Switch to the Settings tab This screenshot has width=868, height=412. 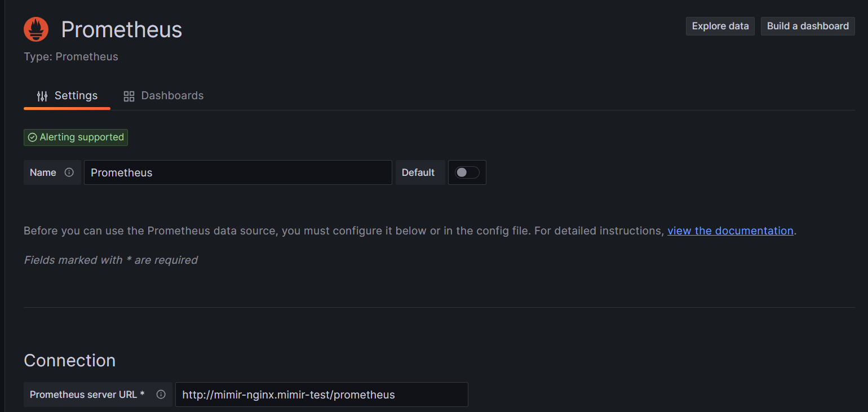tap(67, 96)
